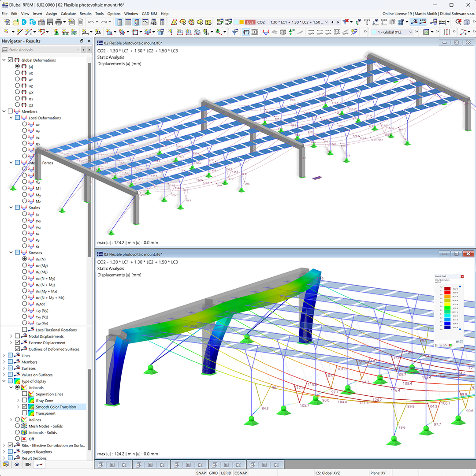This screenshot has width=476, height=476.
Task: Open the CAD-BIM menu
Action: [x=149, y=14]
